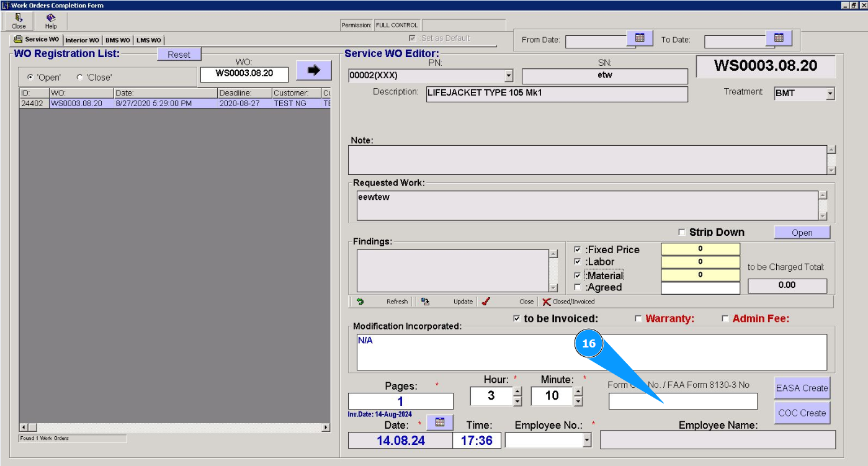This screenshot has width=868, height=466.
Task: Click the WO search field containing WS0003.08.20
Action: point(244,73)
